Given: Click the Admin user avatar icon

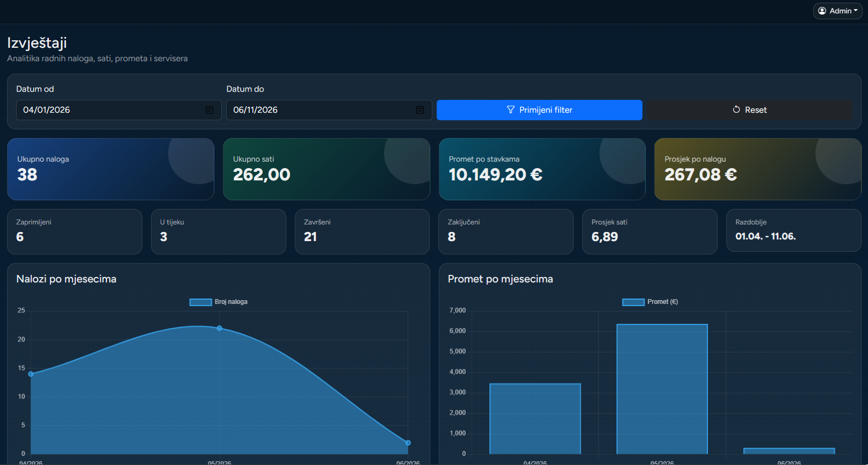Looking at the screenshot, I should pyautogui.click(x=822, y=11).
